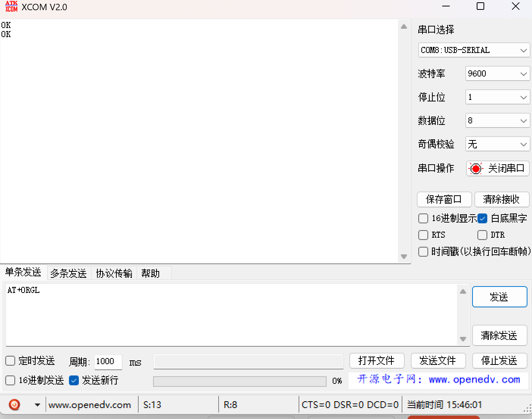Click the send box scroll down arrow
The height and width of the screenshot is (419, 532).
(463, 339)
